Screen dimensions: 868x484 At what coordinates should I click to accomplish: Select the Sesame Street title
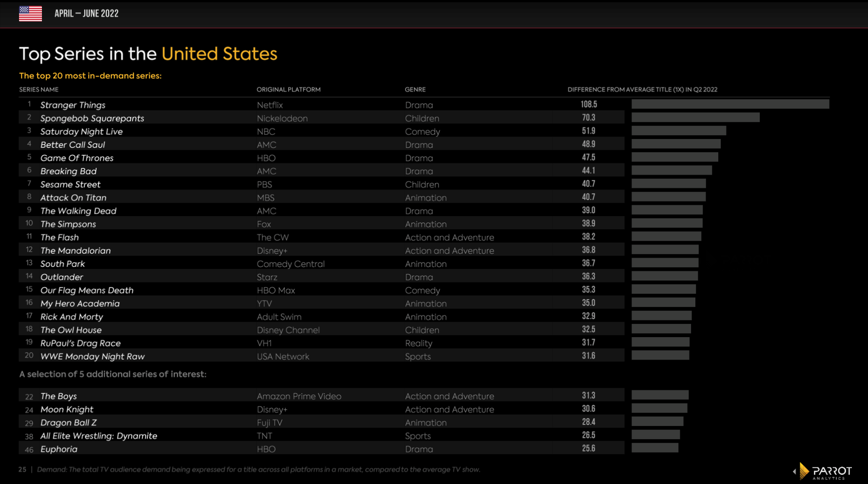[70, 184]
